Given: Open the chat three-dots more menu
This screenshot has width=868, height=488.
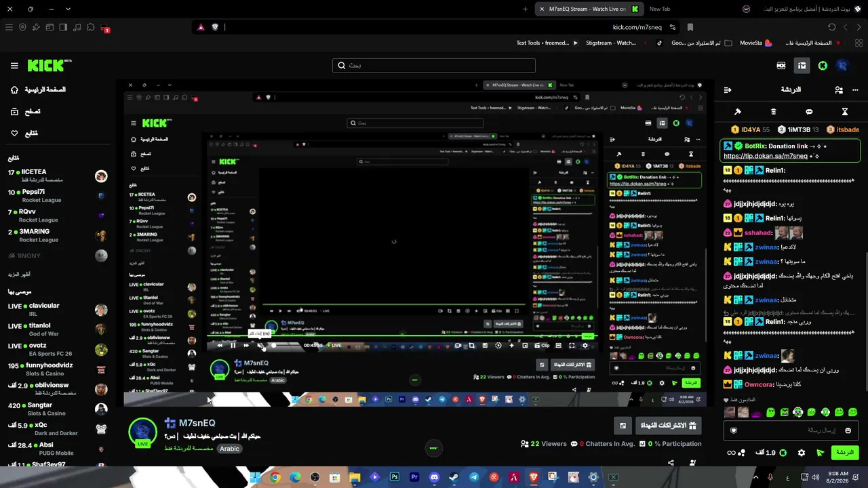Looking at the screenshot, I should click(x=856, y=89).
